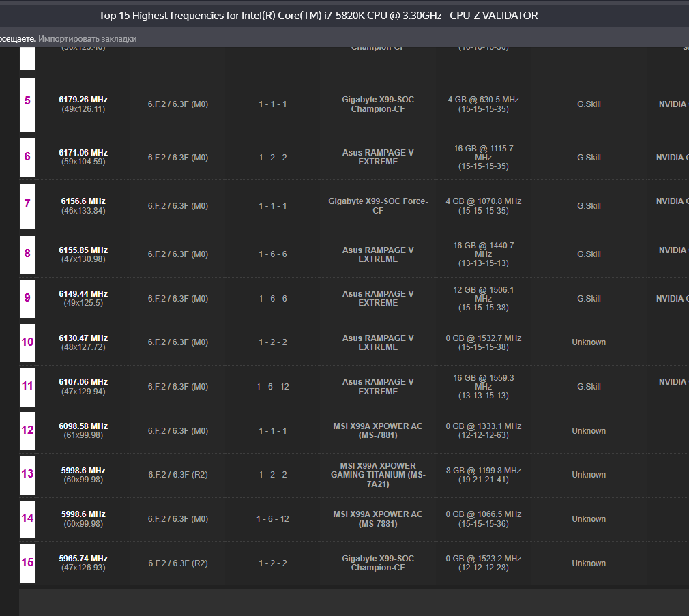Click memory value 8 GB @ 1199.8 MHz
Screen dimensions: 689x616
click(x=484, y=471)
